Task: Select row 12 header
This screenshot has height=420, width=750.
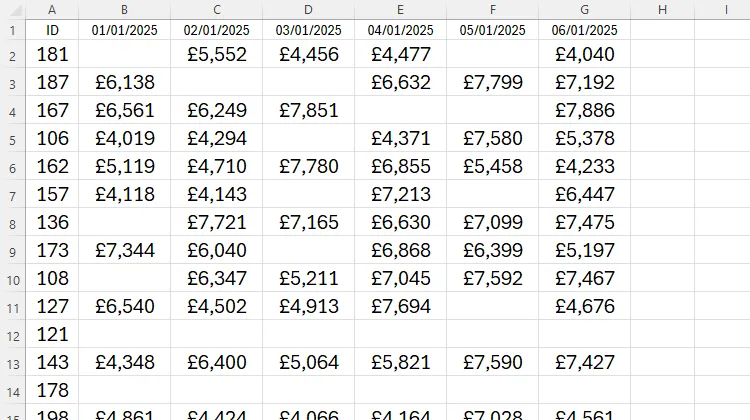Action: tap(13, 334)
